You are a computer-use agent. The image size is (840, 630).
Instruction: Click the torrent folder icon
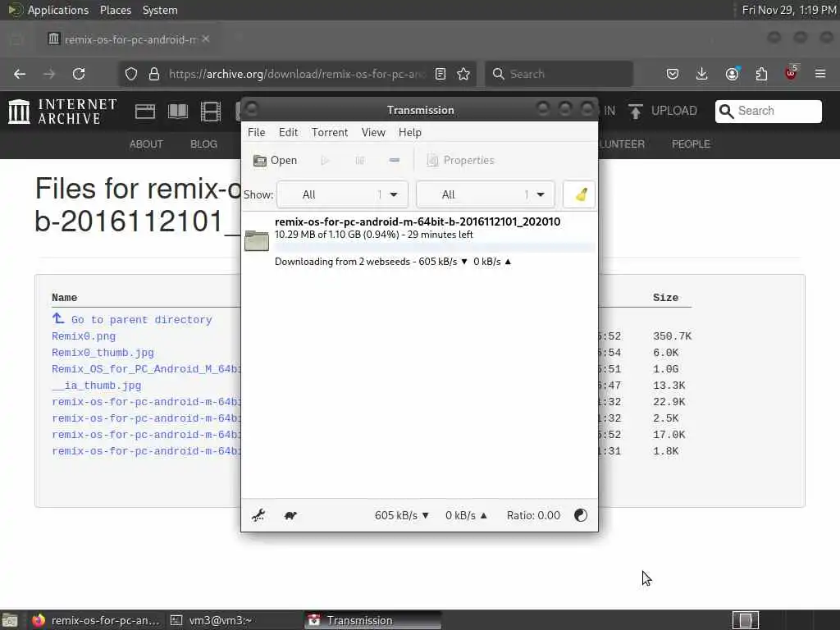coord(257,240)
